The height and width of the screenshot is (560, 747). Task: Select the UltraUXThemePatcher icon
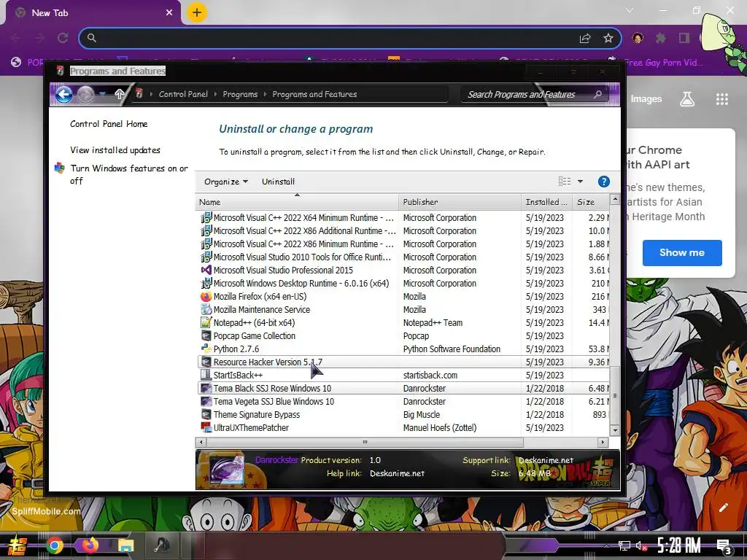pyautogui.click(x=206, y=427)
